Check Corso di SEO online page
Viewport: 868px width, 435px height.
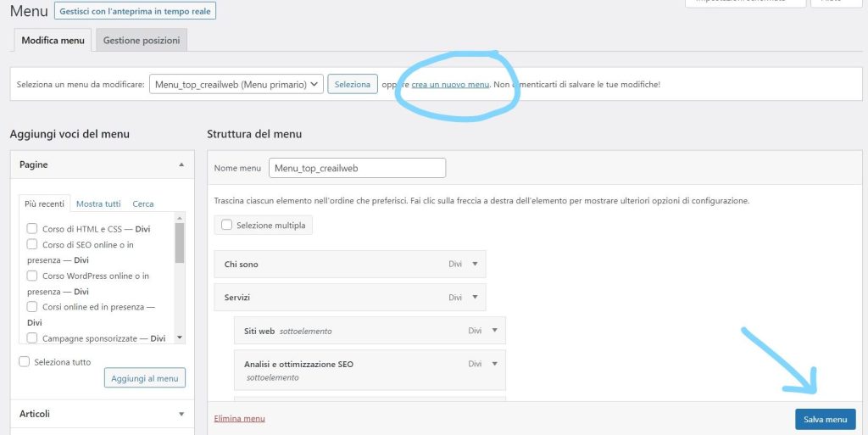click(x=32, y=244)
